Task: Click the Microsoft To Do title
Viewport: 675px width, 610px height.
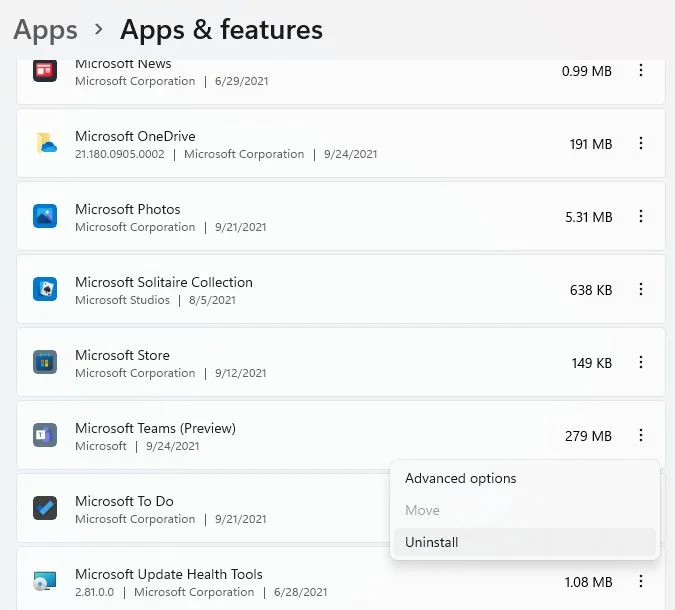Action: tap(124, 501)
